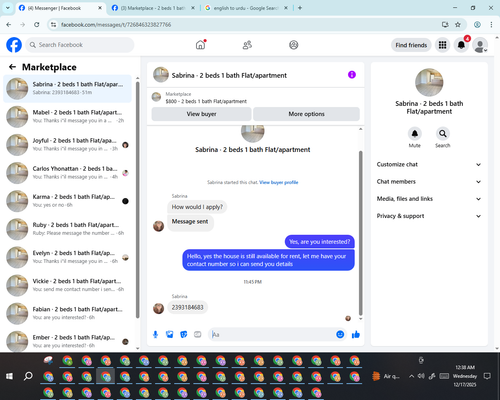The image size is (500, 400).
Task: Open the Ruby conversation in the list
Action: coord(67,229)
